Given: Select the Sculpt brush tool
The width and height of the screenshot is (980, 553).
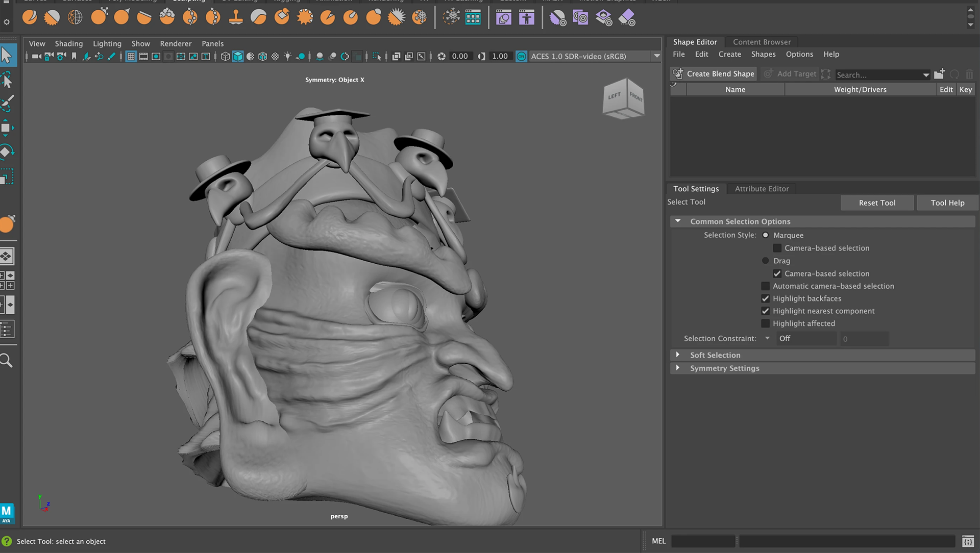Looking at the screenshot, I should coord(29,18).
